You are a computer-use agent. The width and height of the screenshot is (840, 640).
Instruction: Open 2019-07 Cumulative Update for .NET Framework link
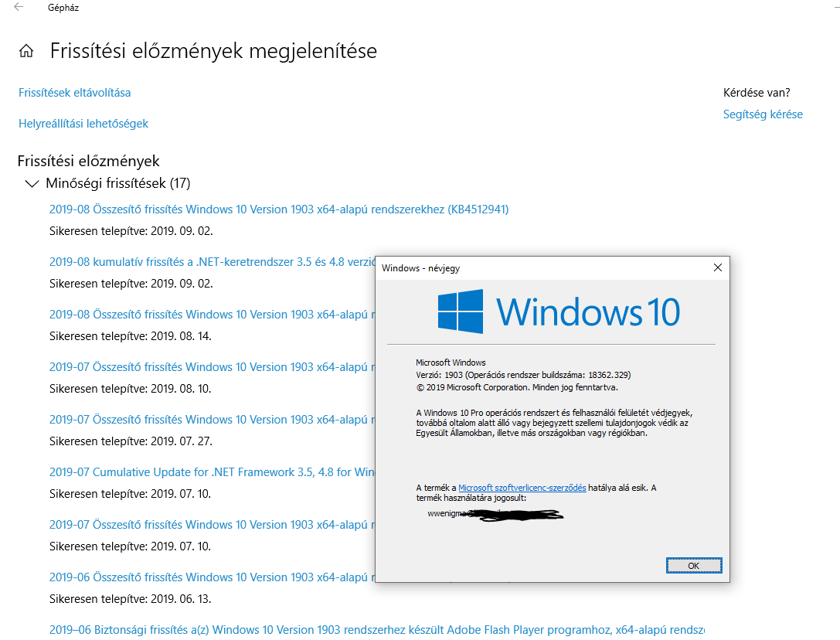(x=213, y=472)
